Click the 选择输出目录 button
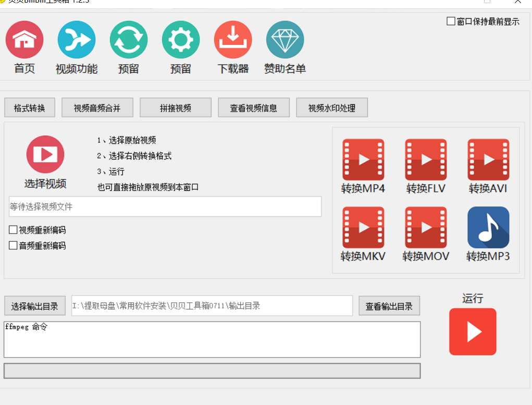Viewport: 532px width, 405px height. pos(35,306)
